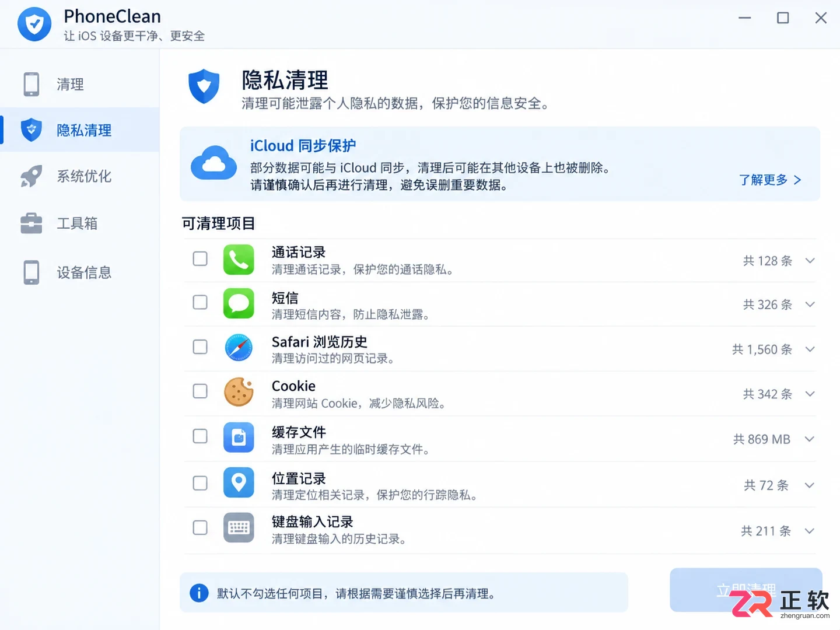
Task: Click the 清理访问过的网页记录 description
Action: (x=333, y=358)
